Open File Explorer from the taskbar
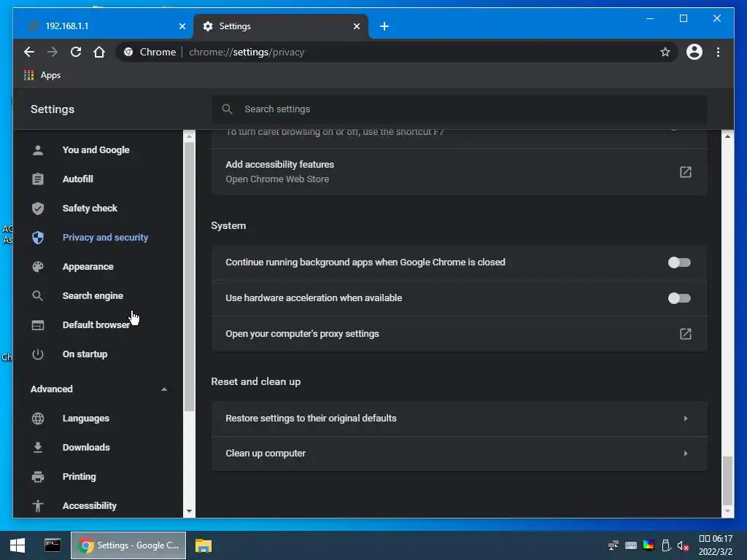The image size is (747, 560). coord(203,545)
